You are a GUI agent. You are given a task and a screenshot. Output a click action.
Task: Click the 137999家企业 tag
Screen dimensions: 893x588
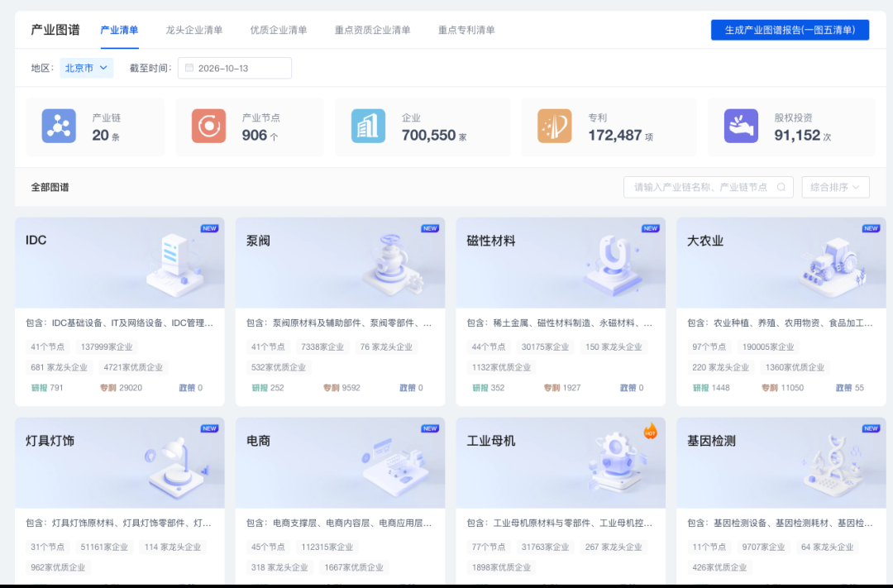[x=107, y=347]
